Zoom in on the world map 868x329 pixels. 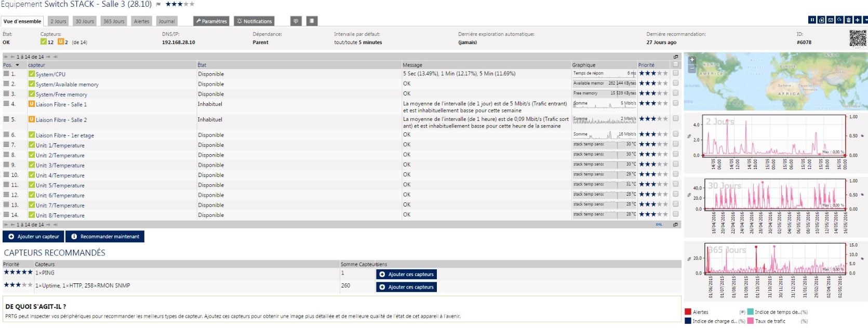tap(692, 60)
